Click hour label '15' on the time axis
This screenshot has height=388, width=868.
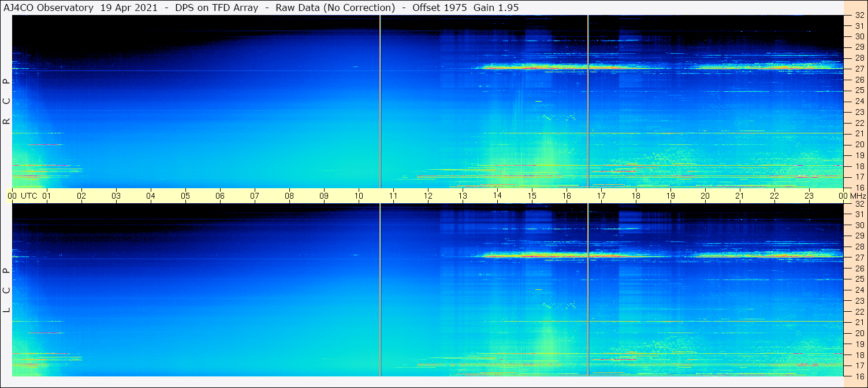coord(532,196)
